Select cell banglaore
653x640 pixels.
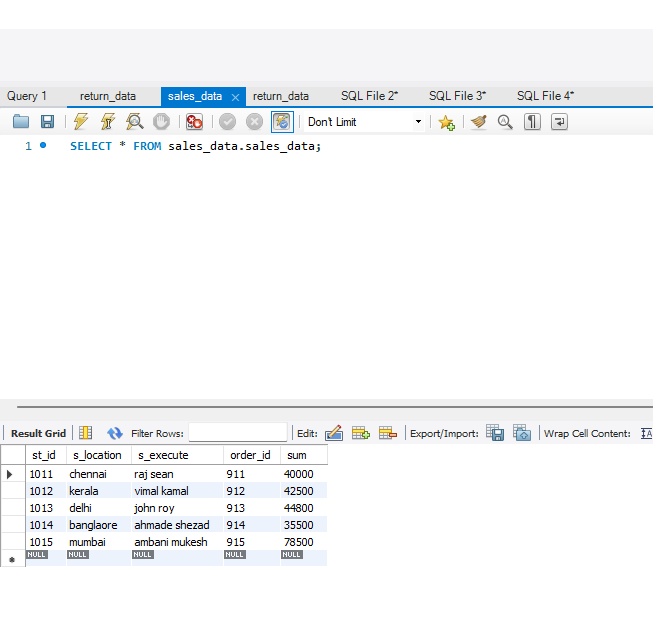[x=99, y=525]
